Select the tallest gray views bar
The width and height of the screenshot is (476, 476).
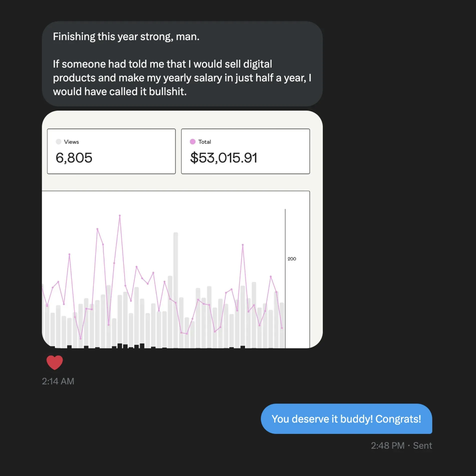(x=176, y=290)
